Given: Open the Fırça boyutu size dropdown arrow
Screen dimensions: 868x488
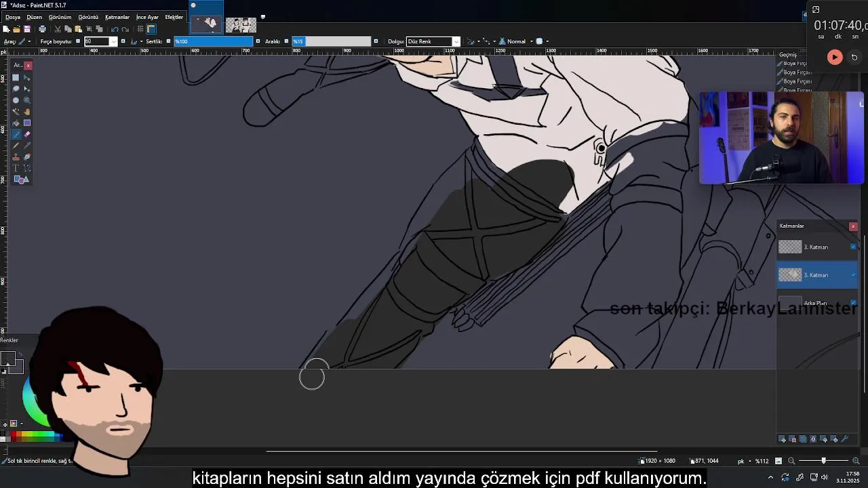Looking at the screenshot, I should (x=113, y=41).
